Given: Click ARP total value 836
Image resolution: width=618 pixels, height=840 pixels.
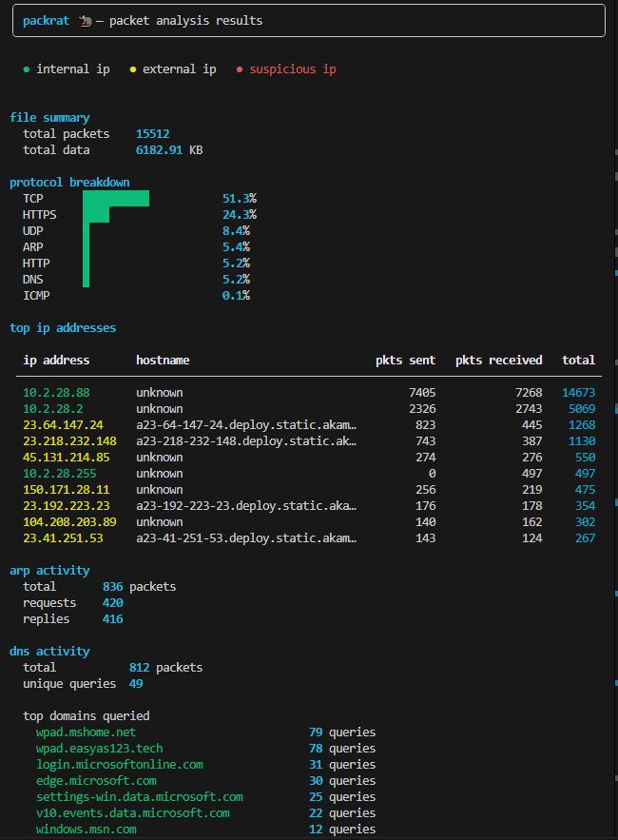Looking at the screenshot, I should 112,587.
